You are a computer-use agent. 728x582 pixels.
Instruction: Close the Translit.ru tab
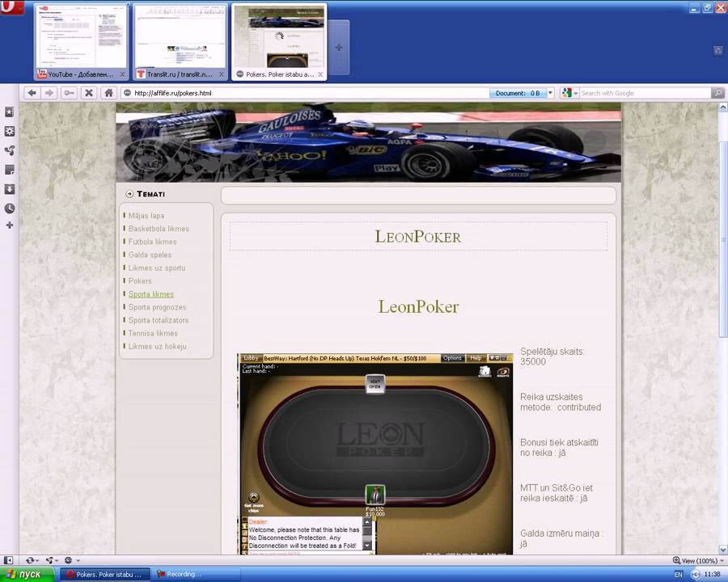tap(222, 74)
